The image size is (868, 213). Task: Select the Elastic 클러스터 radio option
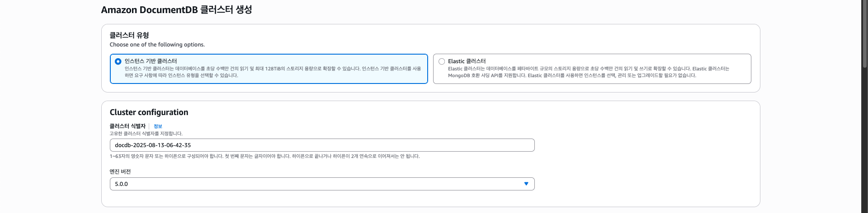[442, 61]
